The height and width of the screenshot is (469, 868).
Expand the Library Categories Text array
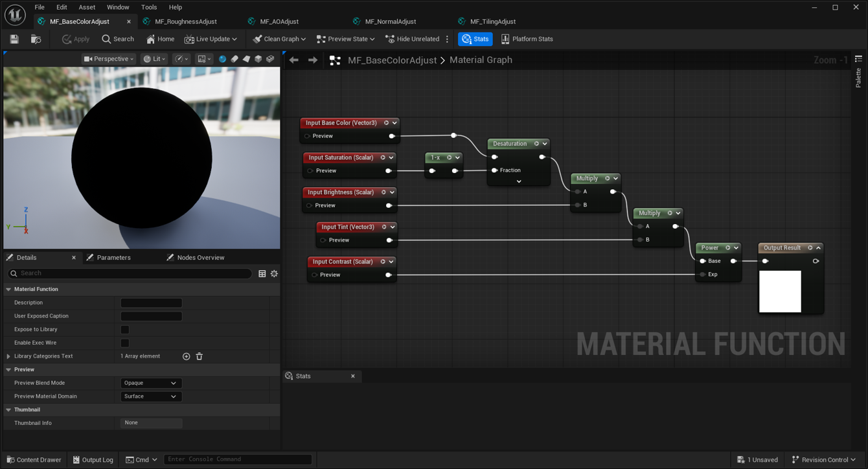pyautogui.click(x=8, y=356)
